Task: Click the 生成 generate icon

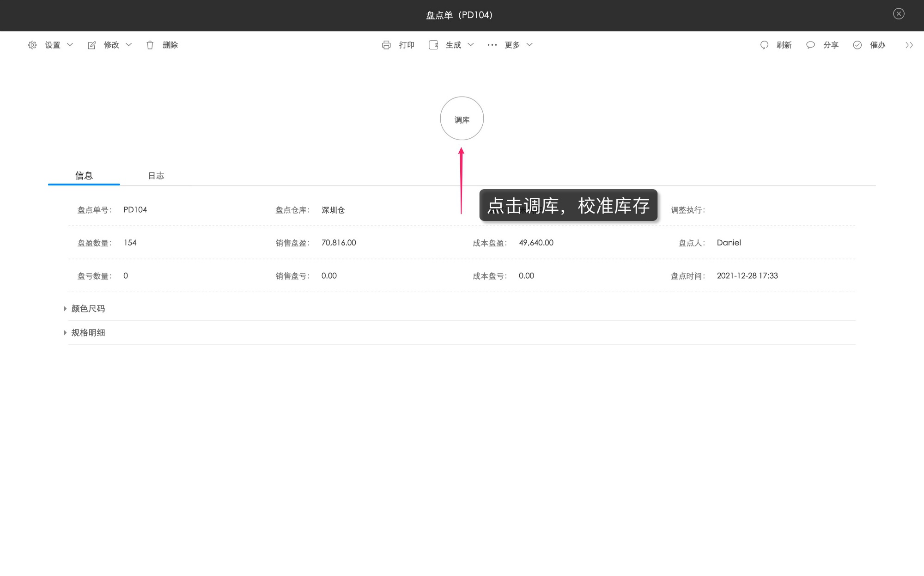Action: click(x=433, y=45)
